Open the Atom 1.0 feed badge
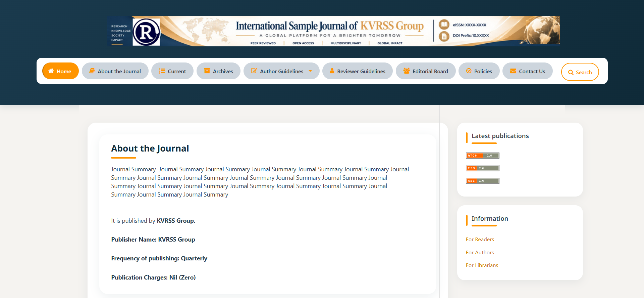644x298 pixels. [483, 156]
